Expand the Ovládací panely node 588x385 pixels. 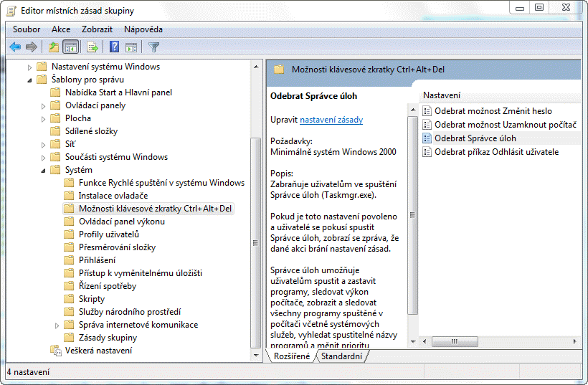[43, 106]
